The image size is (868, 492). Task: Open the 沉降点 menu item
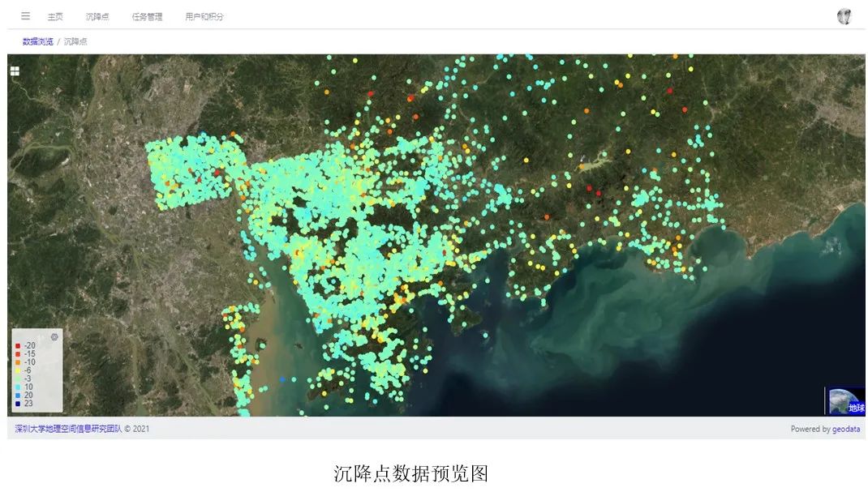[97, 17]
